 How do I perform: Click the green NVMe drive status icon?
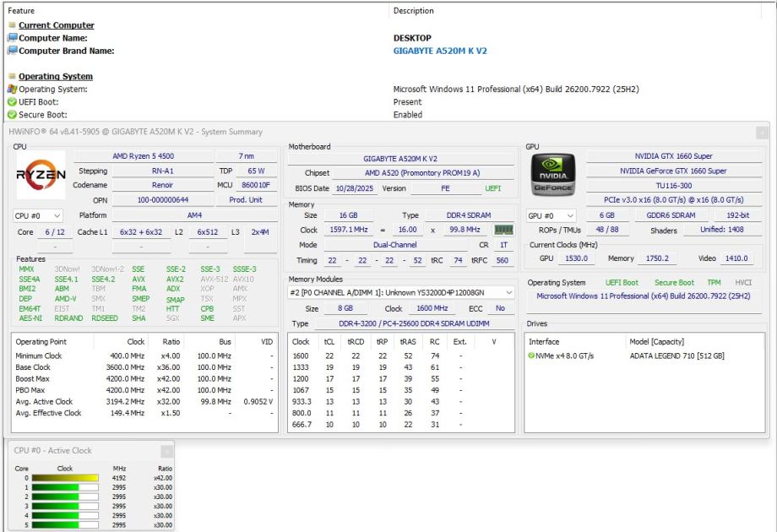[531, 356]
